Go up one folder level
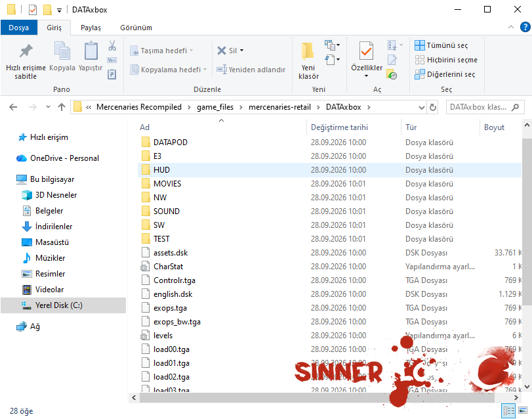Screen dimensions: 532x419 click(x=62, y=107)
